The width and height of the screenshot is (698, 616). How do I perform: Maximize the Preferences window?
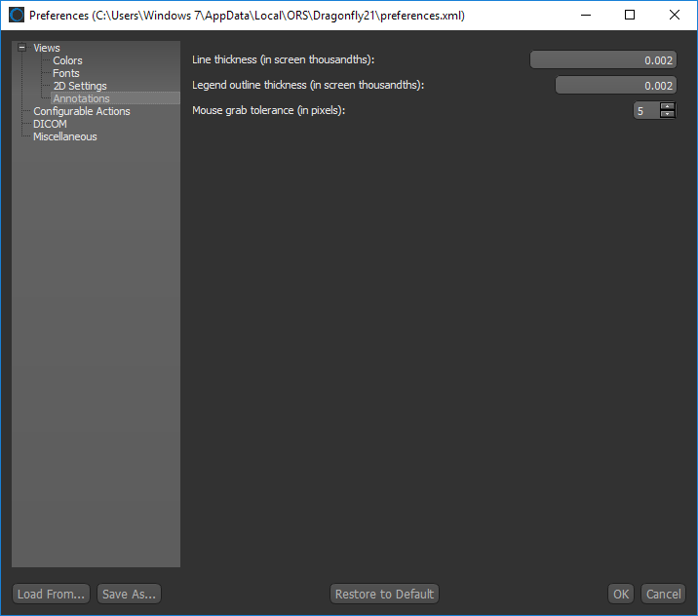[x=630, y=16]
